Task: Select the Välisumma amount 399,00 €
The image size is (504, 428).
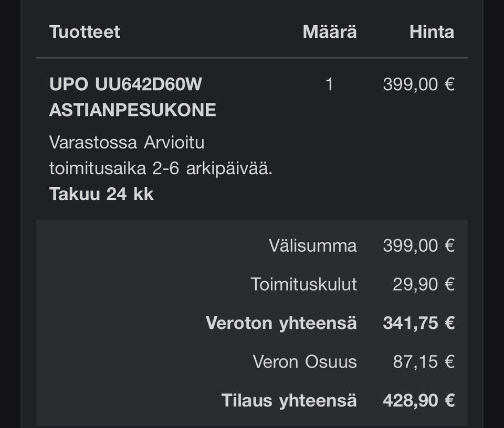Action: pyautogui.click(x=418, y=245)
